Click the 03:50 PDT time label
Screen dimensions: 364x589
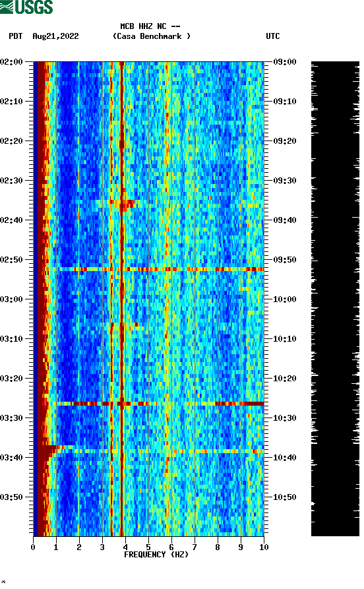(12, 497)
